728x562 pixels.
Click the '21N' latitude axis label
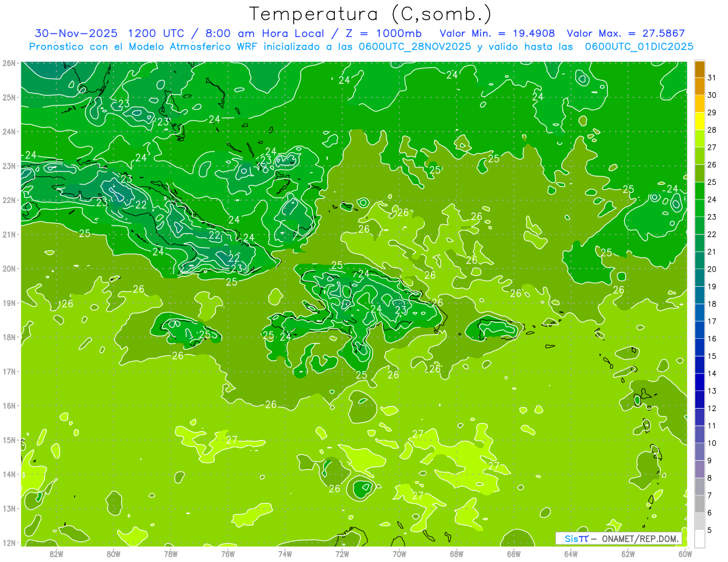coord(8,234)
